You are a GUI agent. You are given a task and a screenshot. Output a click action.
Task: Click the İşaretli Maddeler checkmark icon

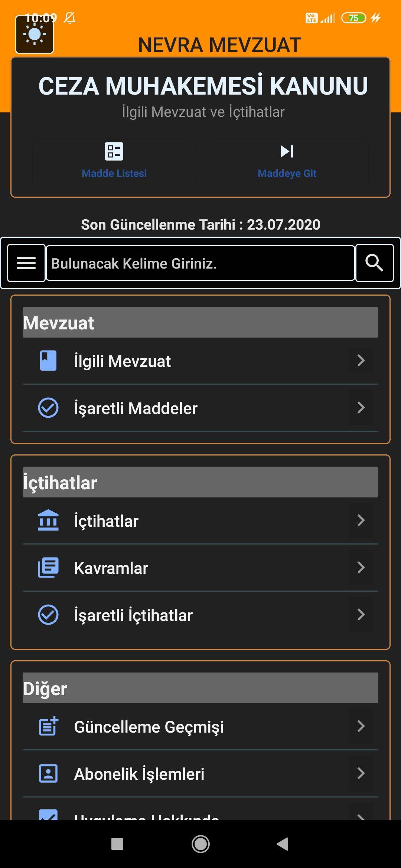point(48,408)
